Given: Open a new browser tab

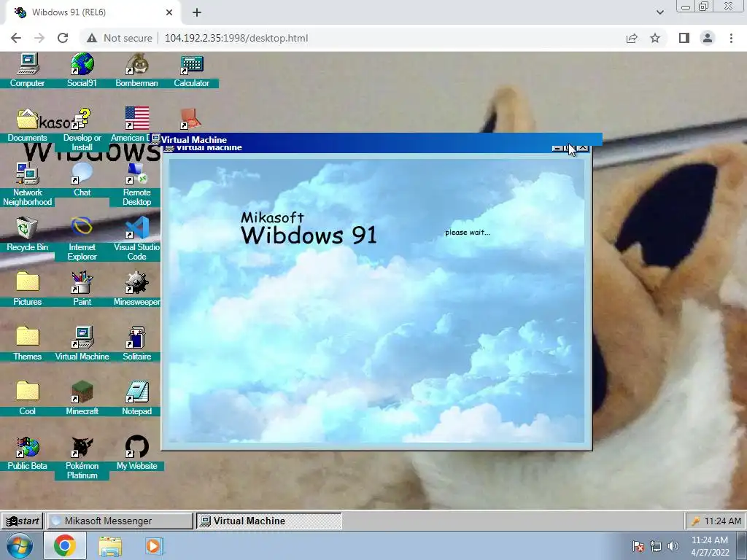Looking at the screenshot, I should (197, 12).
